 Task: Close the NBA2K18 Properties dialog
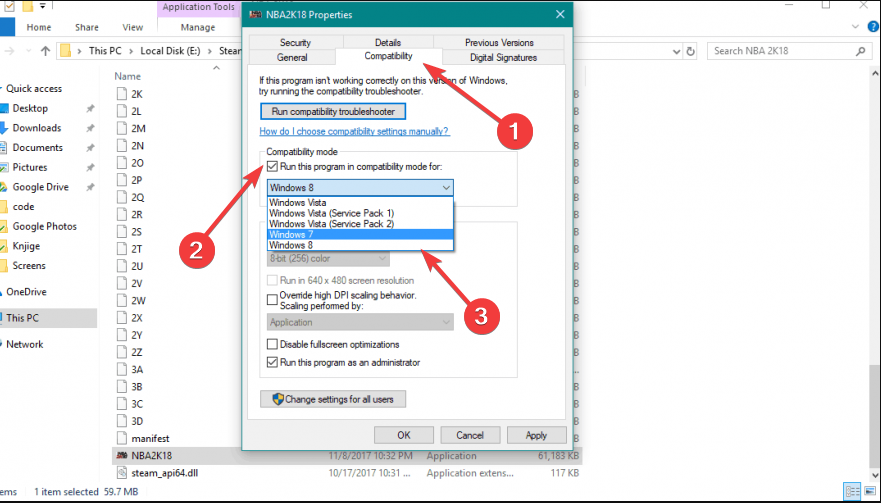pyautogui.click(x=560, y=15)
